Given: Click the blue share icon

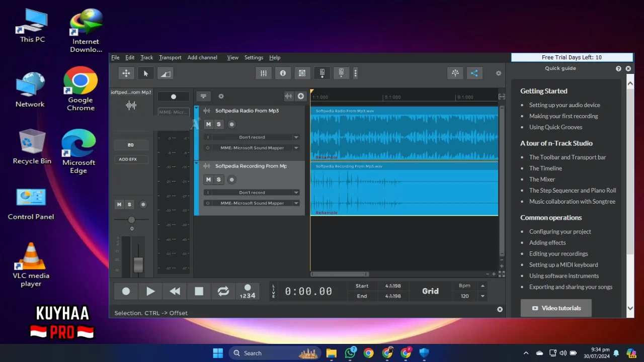Looking at the screenshot, I should [x=474, y=73].
